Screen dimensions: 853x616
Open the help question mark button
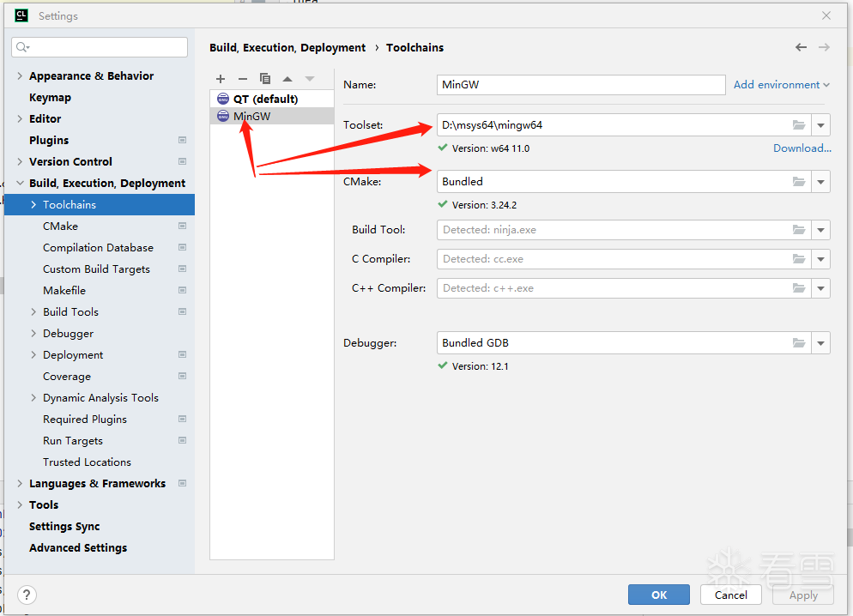coord(27,595)
